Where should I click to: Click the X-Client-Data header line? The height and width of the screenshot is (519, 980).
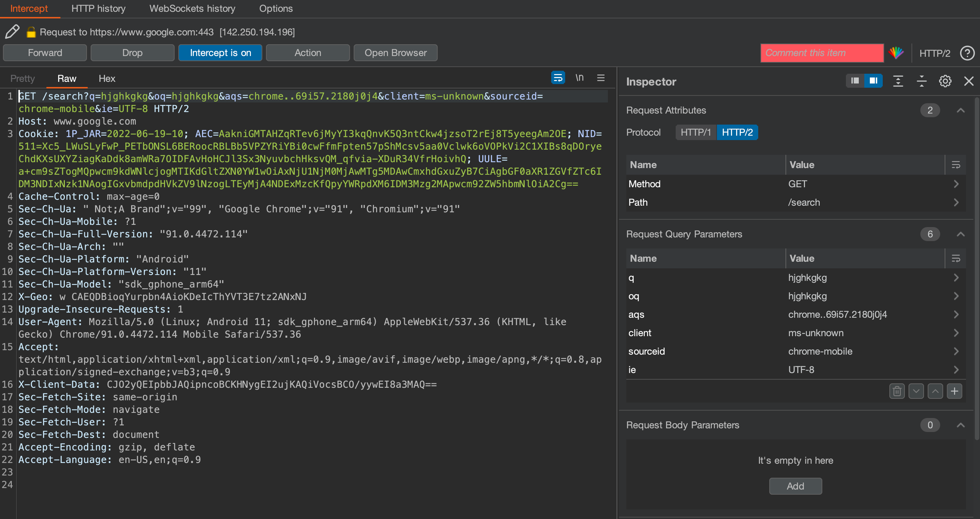(228, 384)
